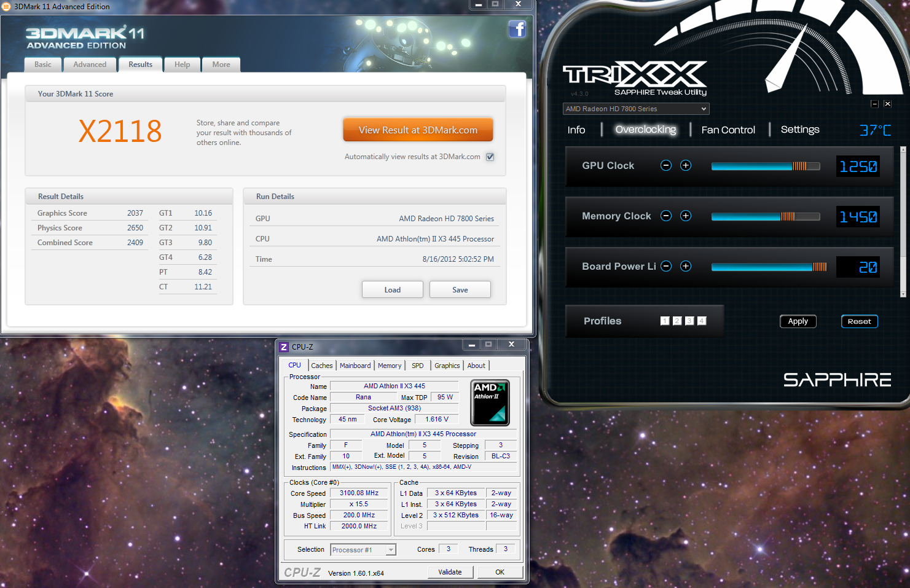This screenshot has width=910, height=588.
Task: Increase Memory Clock with plus button
Action: [x=686, y=216]
